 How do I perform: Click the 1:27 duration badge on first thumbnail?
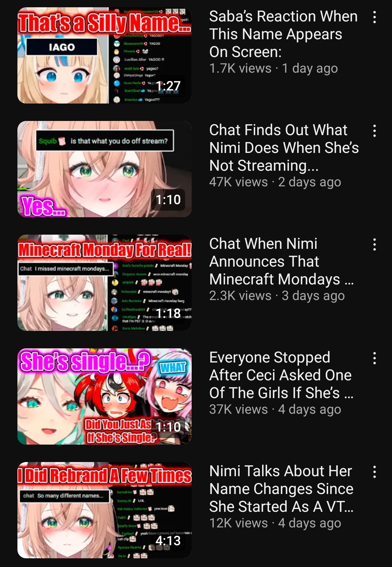click(x=168, y=86)
